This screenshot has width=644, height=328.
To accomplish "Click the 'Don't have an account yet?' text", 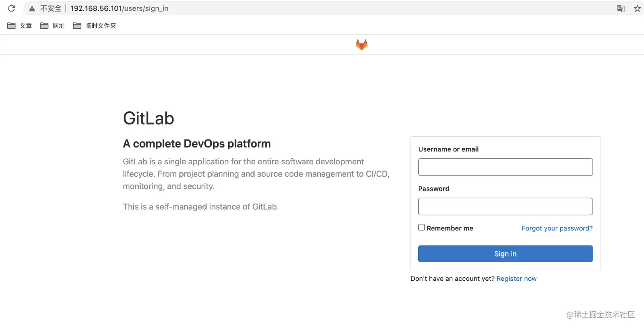I will pyautogui.click(x=452, y=279).
